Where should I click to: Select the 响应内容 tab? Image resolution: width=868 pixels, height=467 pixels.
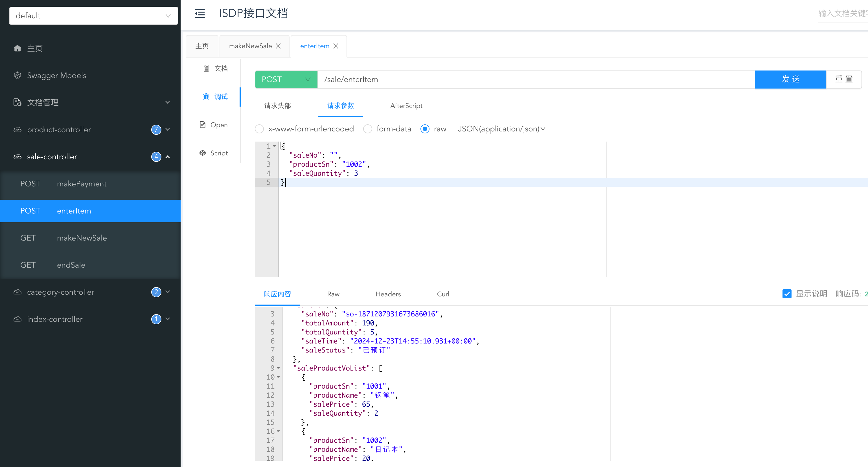coord(277,294)
